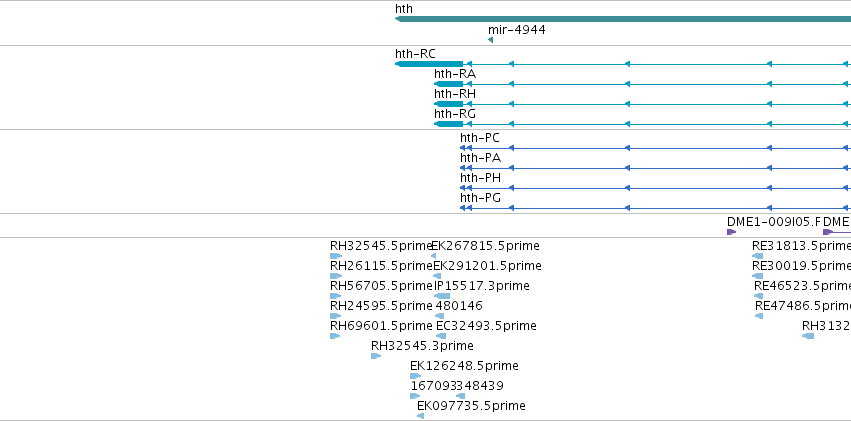
Task: Select the 480146 EST arrow
Action: pos(440,316)
